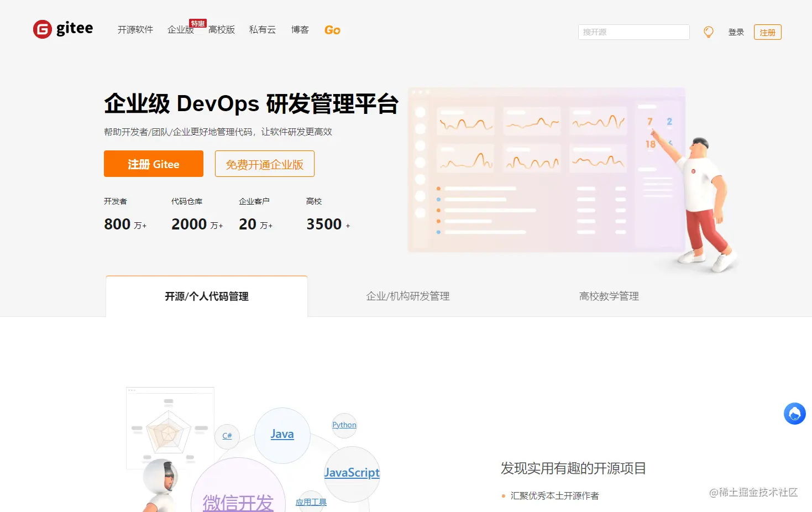This screenshot has width=812, height=512.
Task: Open the 私有云 nav item
Action: click(263, 30)
